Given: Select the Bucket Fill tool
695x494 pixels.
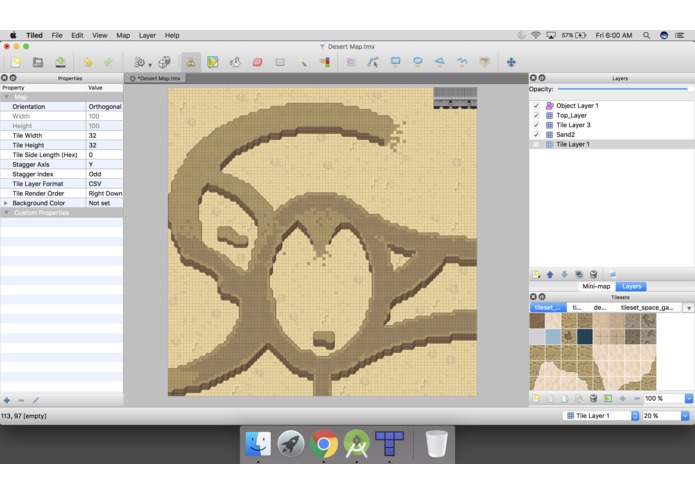Looking at the screenshot, I should coord(235,62).
